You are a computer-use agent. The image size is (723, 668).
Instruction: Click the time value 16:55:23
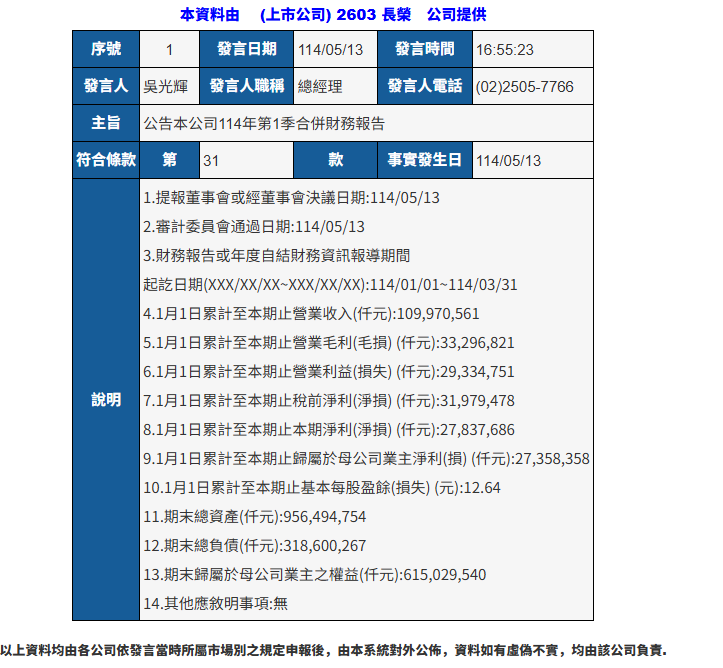pyautogui.click(x=504, y=50)
